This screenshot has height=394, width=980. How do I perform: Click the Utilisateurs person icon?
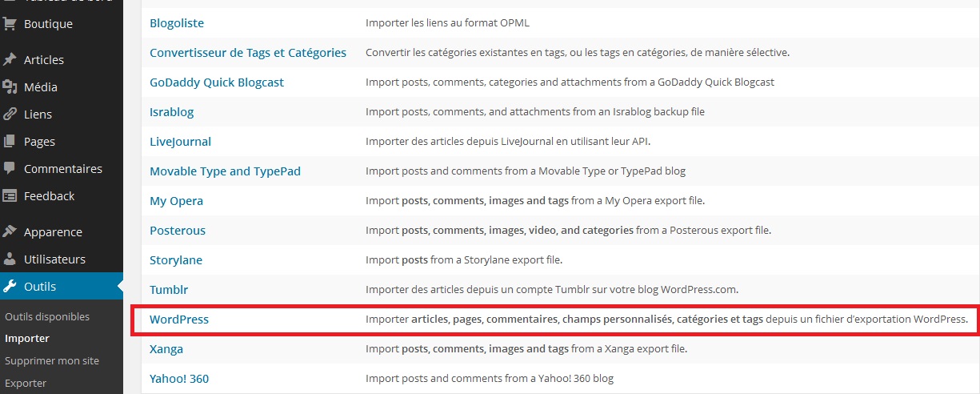(10, 259)
